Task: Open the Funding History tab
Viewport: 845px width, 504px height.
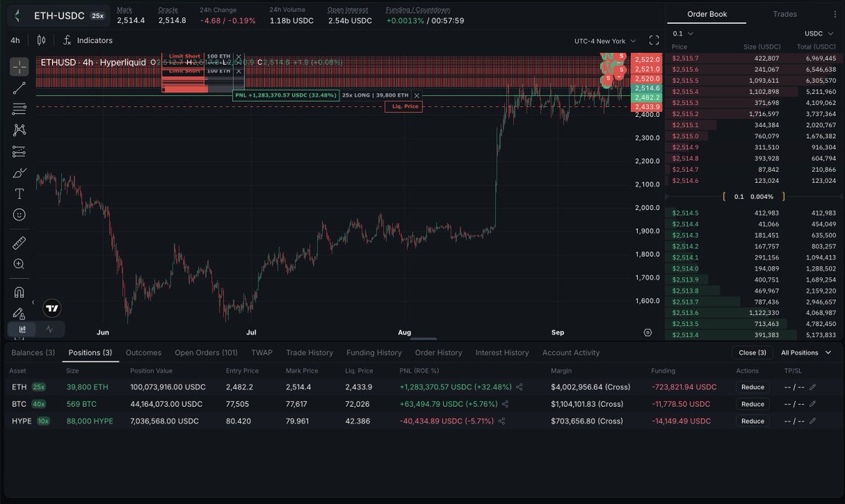Action: (374, 353)
